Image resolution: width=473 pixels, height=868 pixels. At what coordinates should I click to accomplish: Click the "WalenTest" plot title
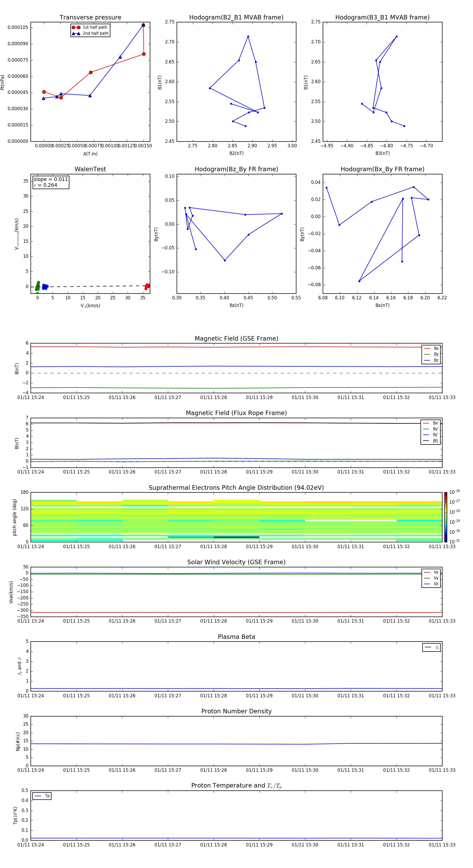click(x=90, y=169)
